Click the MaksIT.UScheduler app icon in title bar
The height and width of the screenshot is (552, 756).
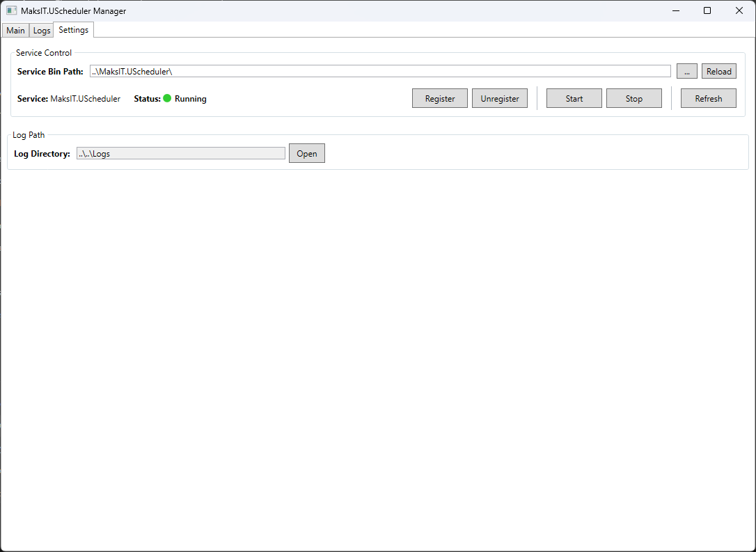pos(11,10)
